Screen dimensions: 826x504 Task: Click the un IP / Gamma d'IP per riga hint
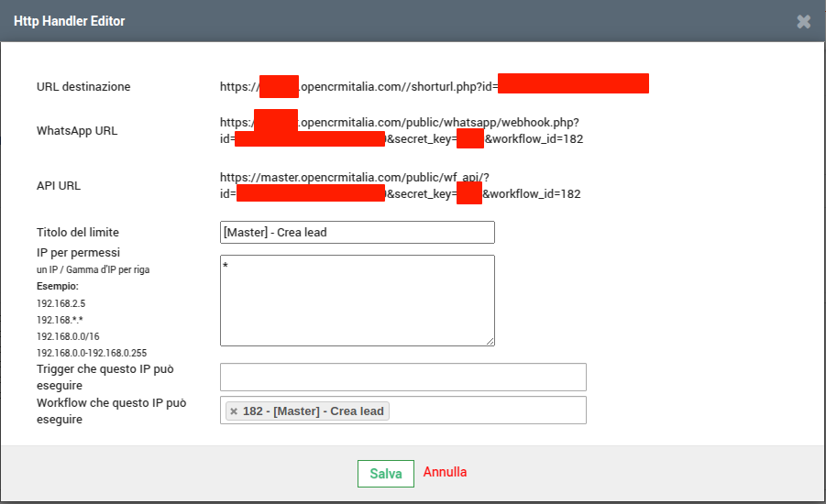click(93, 269)
